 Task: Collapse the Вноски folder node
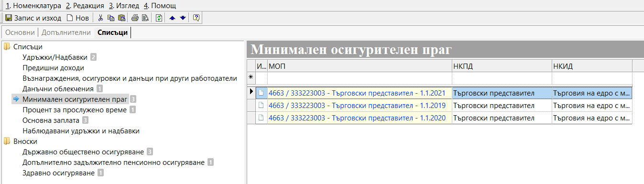[x=7, y=141]
